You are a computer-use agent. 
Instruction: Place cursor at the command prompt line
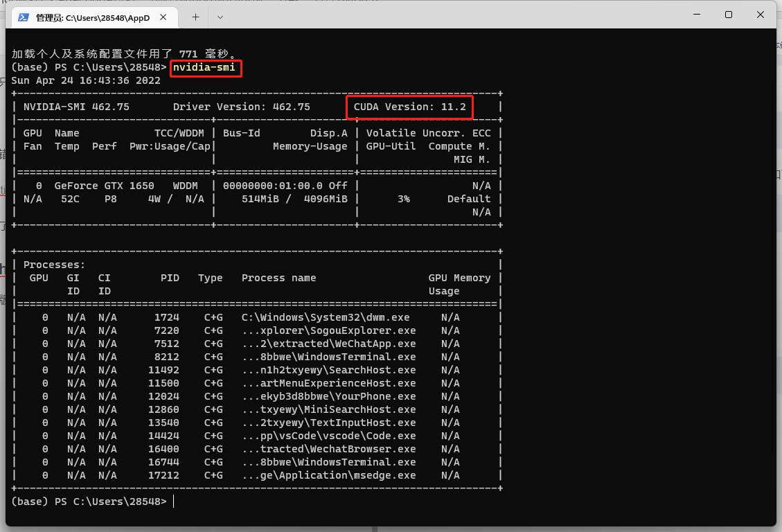click(175, 501)
